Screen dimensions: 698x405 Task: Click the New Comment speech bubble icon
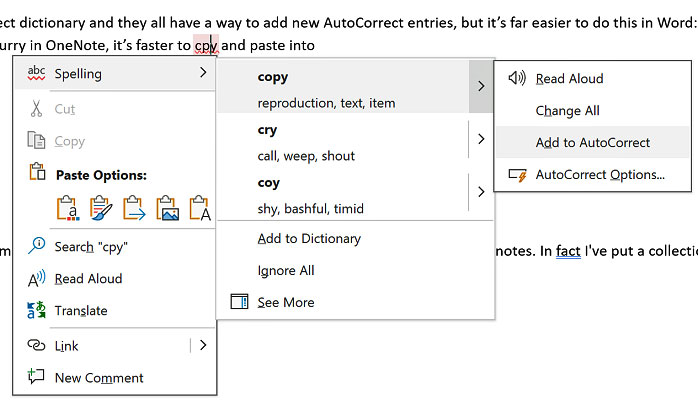click(37, 377)
